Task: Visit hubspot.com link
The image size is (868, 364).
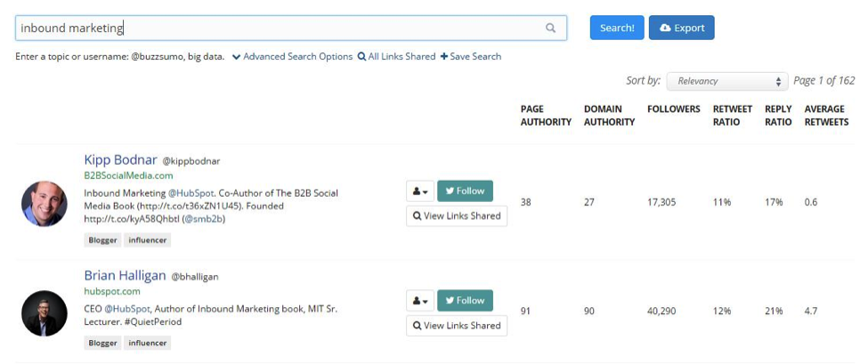Action: tap(112, 291)
